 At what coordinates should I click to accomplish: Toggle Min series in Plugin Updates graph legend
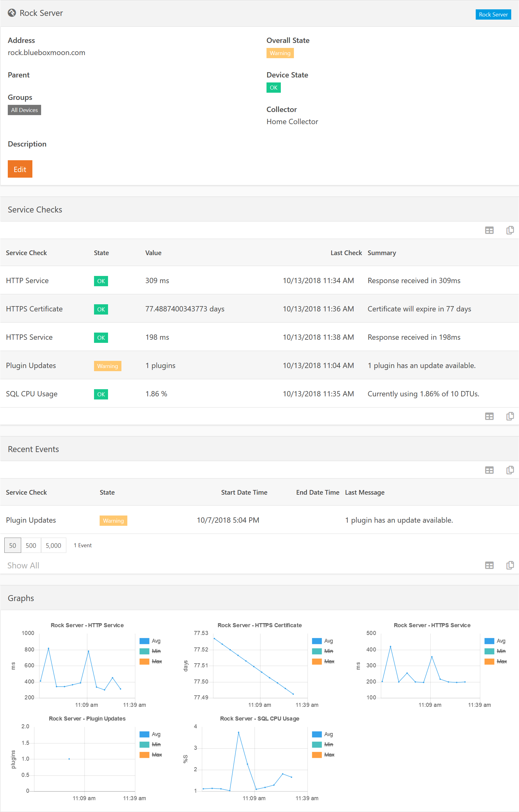pyautogui.click(x=150, y=744)
